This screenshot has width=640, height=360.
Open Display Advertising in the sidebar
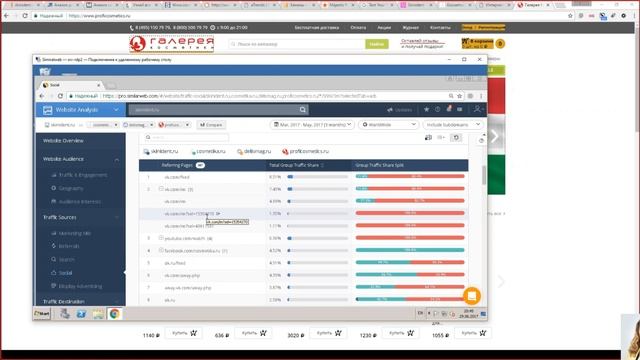(80, 286)
